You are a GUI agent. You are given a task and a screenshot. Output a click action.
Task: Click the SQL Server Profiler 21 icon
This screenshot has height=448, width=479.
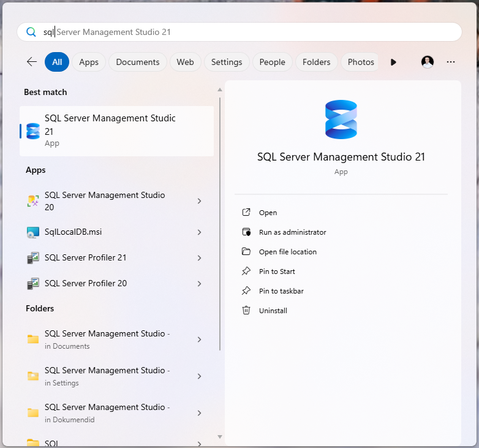click(33, 258)
